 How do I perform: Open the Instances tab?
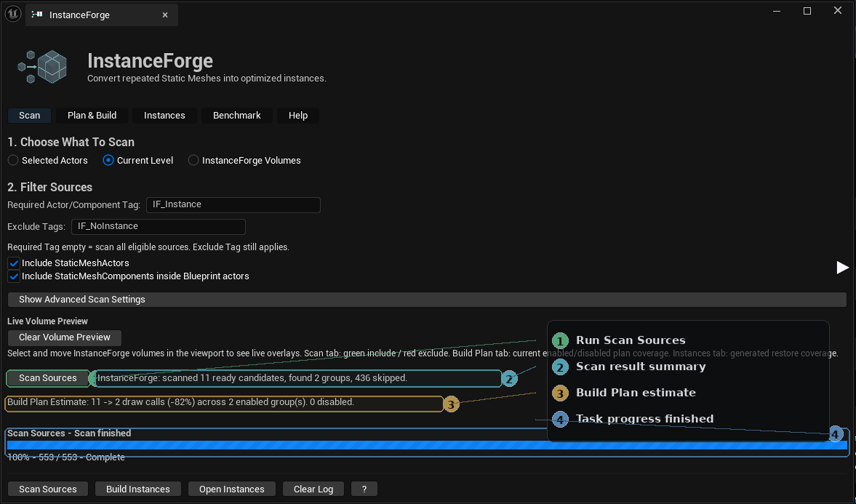click(x=164, y=115)
